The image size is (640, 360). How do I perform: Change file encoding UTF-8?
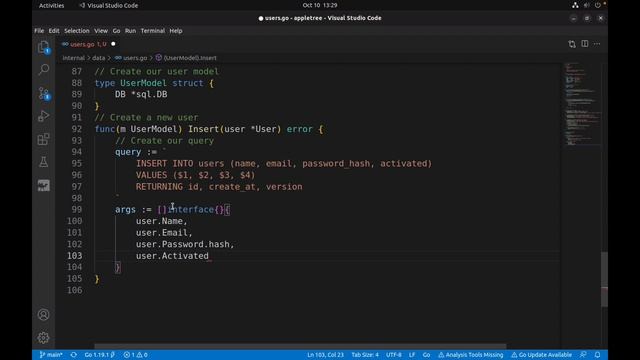[x=394, y=355]
